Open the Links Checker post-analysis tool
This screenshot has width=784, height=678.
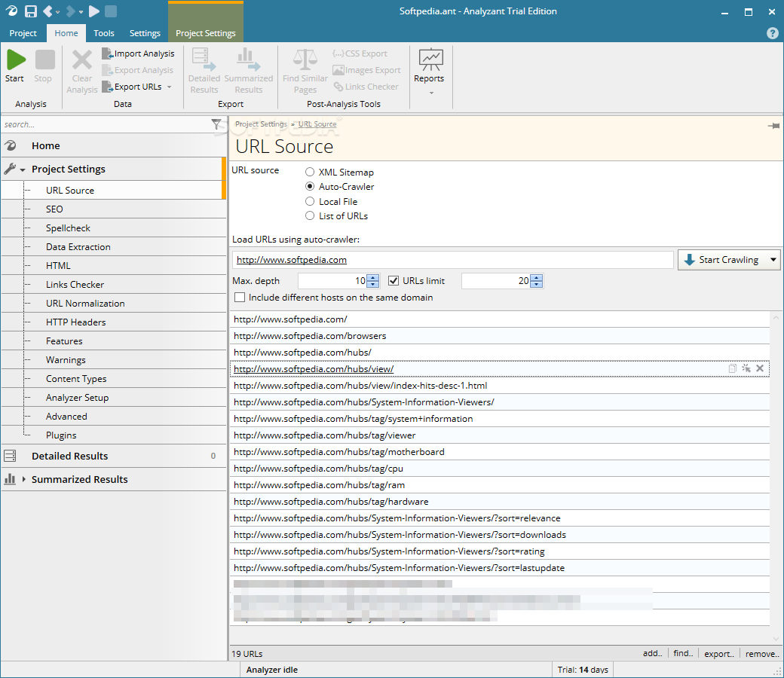pos(366,87)
